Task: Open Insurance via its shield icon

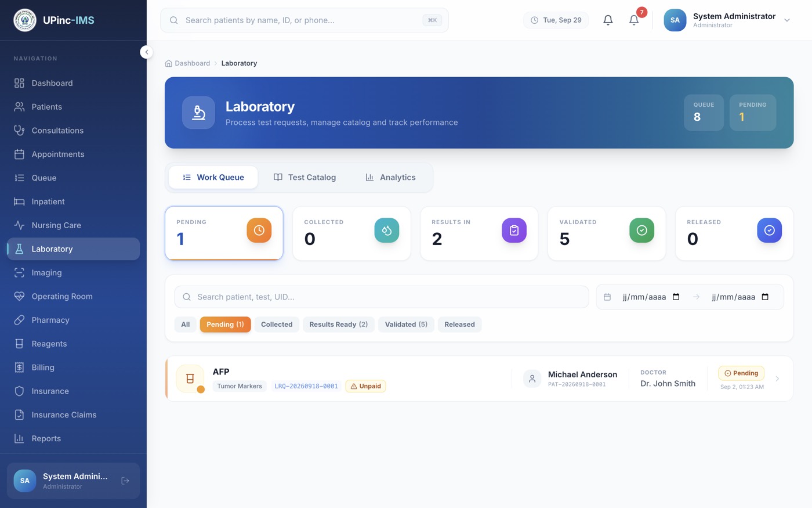Action: click(x=19, y=391)
